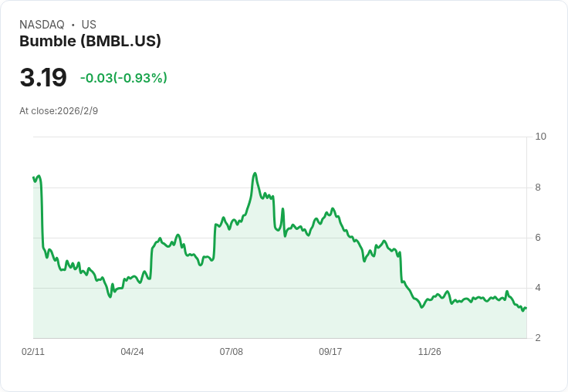Select the 07/08 date on x-axis
Image resolution: width=568 pixels, height=392 pixels.
tap(231, 352)
